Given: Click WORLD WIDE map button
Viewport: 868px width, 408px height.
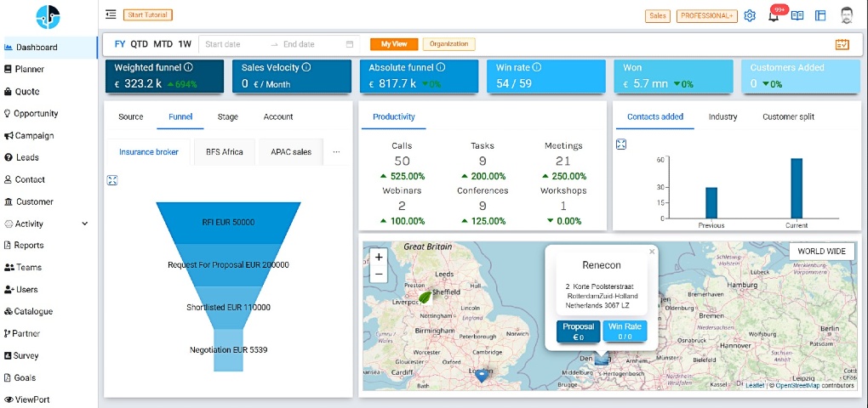Looking at the screenshot, I should point(822,251).
